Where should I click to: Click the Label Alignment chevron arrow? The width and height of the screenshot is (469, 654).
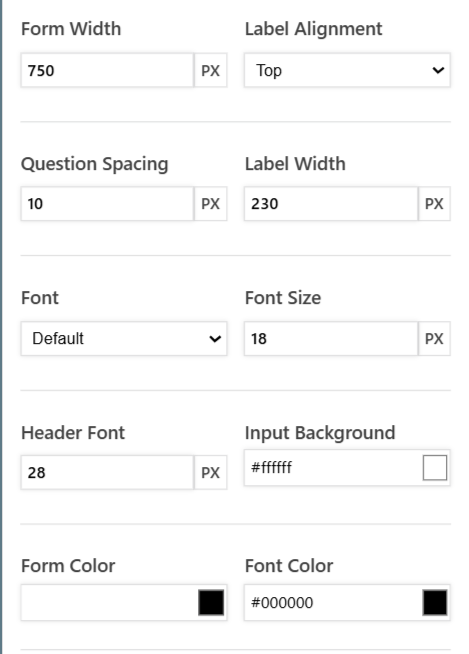[x=438, y=70]
